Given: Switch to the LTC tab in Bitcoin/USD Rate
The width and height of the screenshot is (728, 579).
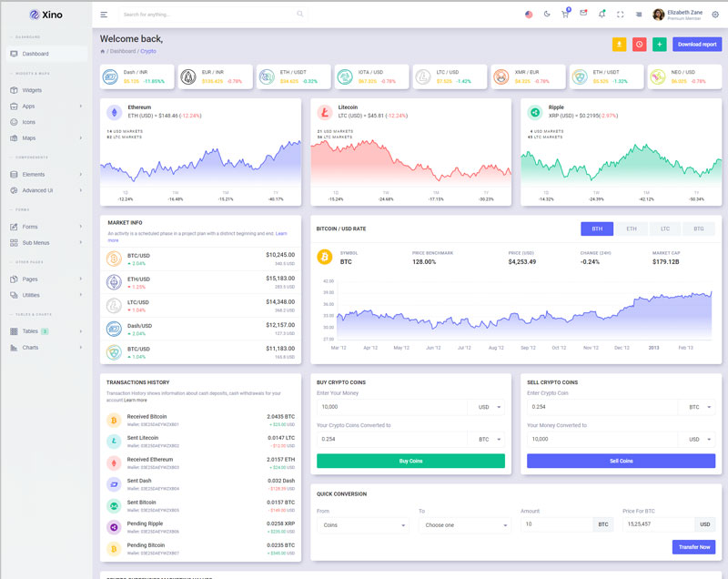Looking at the screenshot, I should pos(665,229).
